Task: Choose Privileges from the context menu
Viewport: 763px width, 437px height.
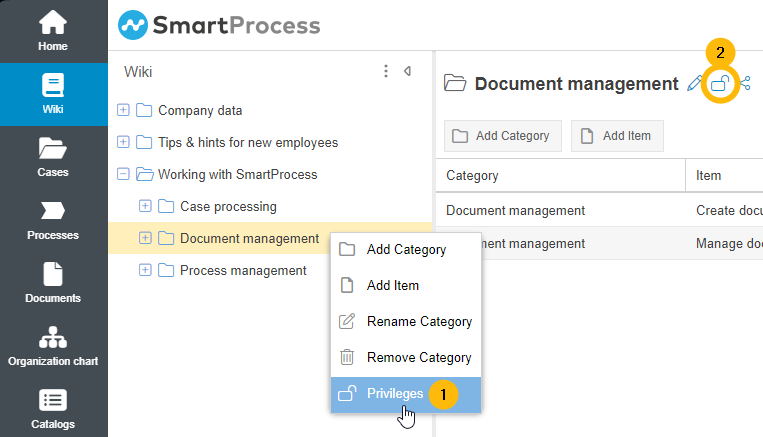Action: coord(395,393)
